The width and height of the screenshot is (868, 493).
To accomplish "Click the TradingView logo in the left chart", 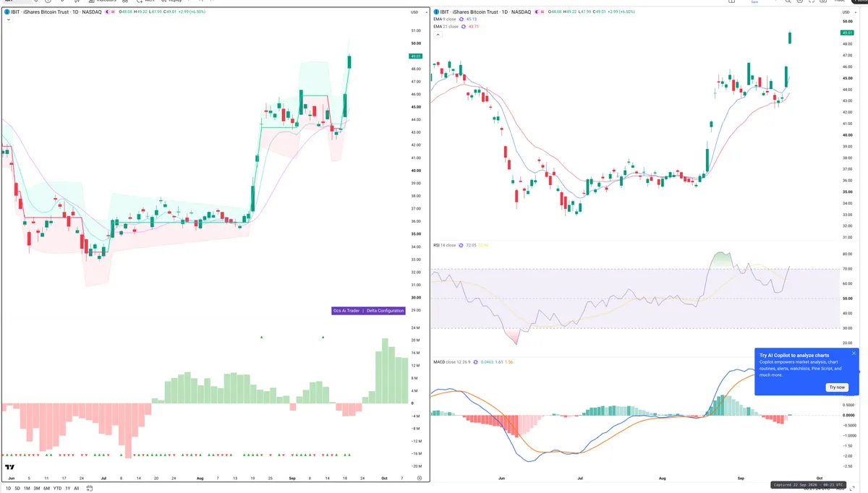I will [x=9, y=467].
